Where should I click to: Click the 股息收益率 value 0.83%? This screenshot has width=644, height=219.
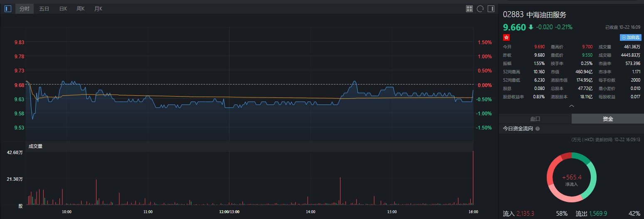[539, 97]
